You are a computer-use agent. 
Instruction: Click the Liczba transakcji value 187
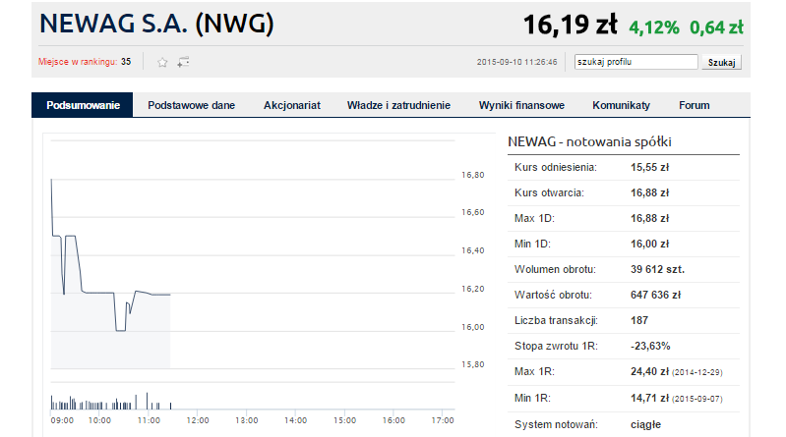[639, 320]
